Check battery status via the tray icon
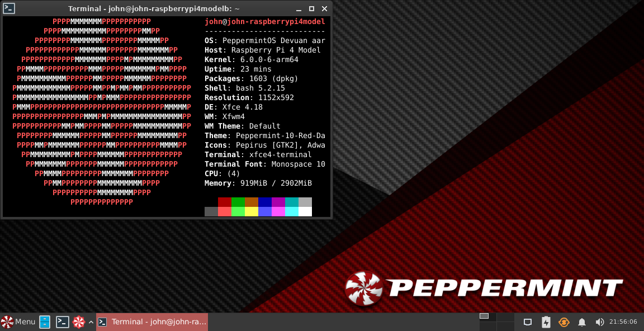Viewport: 644px width, 331px height. [546, 322]
